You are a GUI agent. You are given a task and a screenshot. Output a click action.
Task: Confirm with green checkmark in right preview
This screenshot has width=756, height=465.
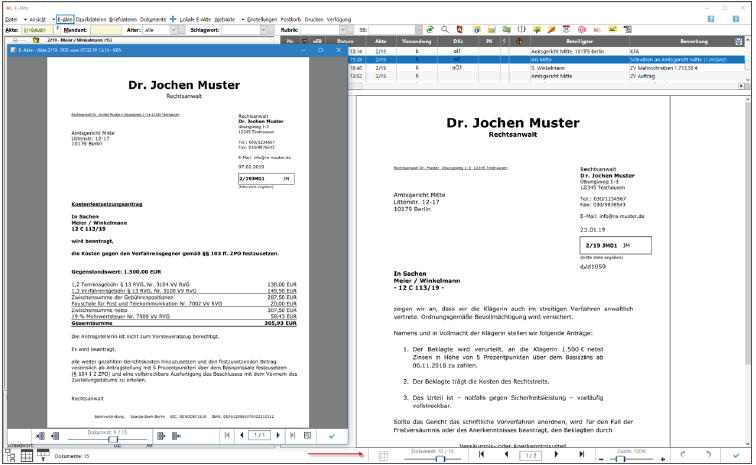(737, 455)
